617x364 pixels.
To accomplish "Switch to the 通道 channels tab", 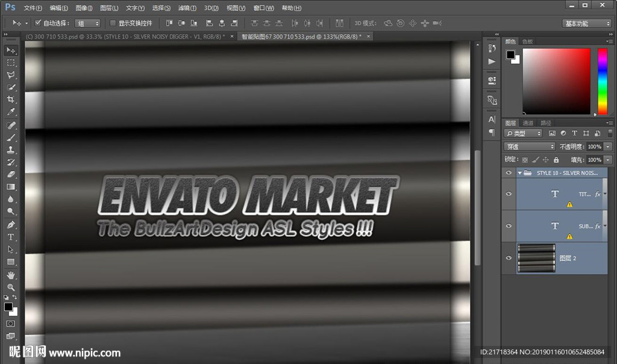I will click(x=528, y=123).
